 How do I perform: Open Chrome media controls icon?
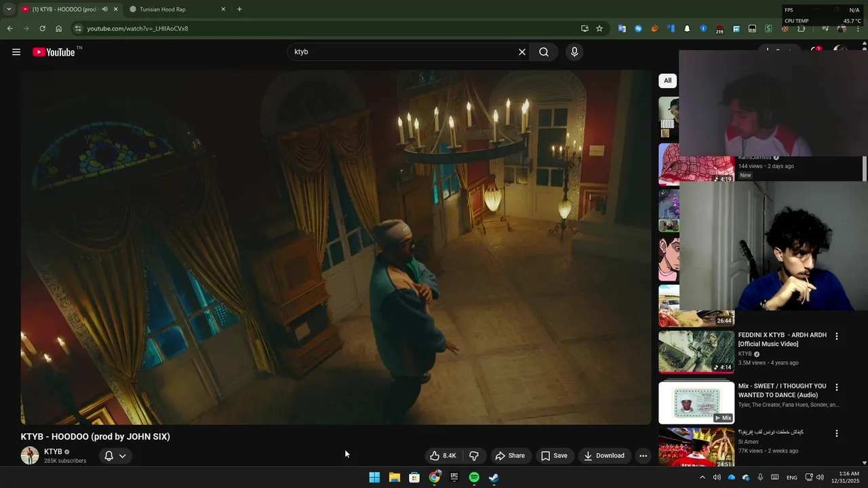tap(825, 28)
